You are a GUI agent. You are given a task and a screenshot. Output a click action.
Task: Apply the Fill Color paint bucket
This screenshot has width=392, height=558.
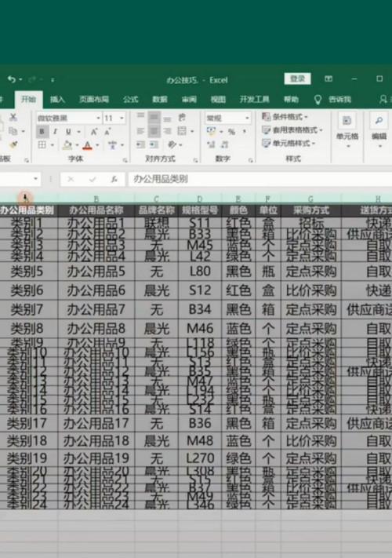[67, 145]
